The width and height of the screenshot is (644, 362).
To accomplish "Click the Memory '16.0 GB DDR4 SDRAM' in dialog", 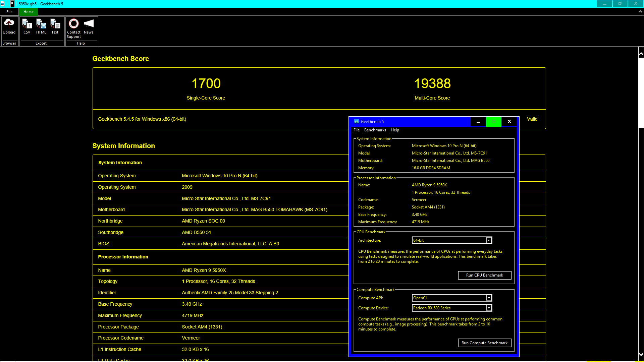I will pos(431,168).
